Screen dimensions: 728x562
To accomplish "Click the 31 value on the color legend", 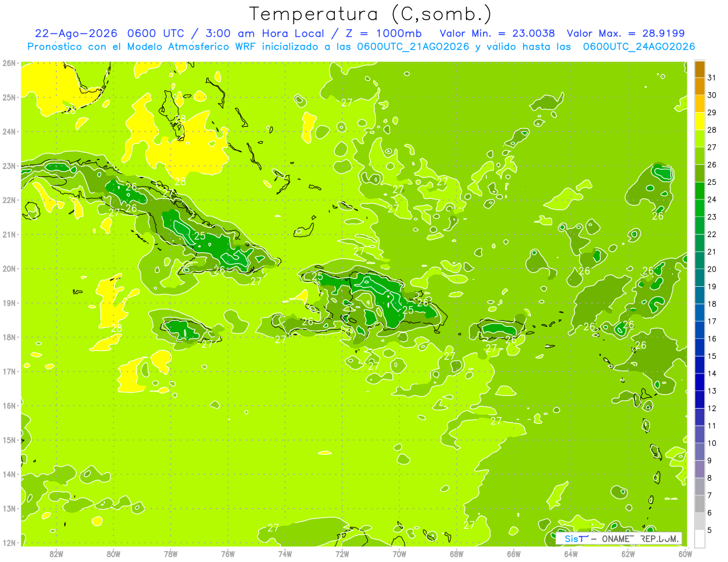I will point(712,78).
